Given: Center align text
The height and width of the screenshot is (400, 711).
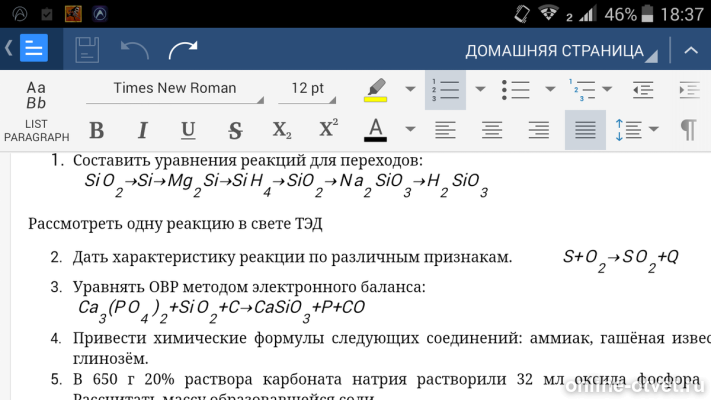Looking at the screenshot, I should 492,130.
